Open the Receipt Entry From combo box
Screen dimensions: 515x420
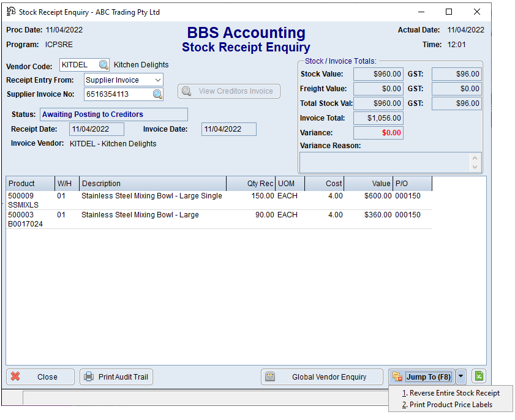[157, 79]
